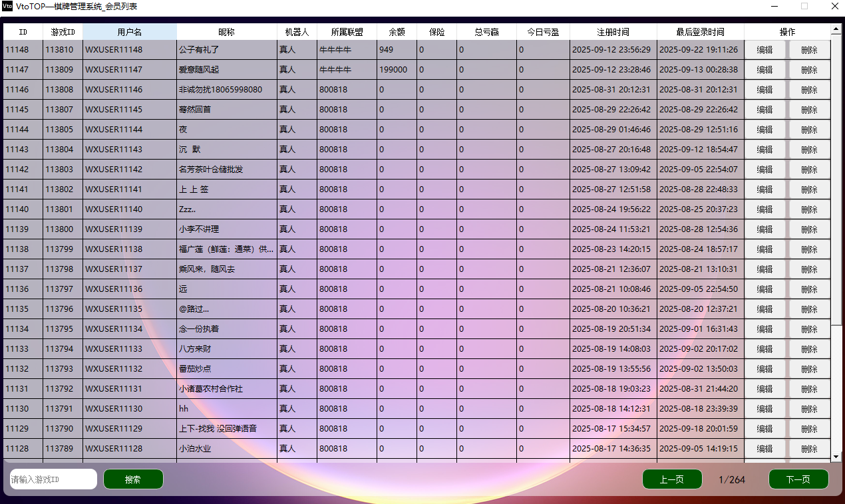Edit the member with ID 11140
The height and width of the screenshot is (504, 845).
coord(765,209)
